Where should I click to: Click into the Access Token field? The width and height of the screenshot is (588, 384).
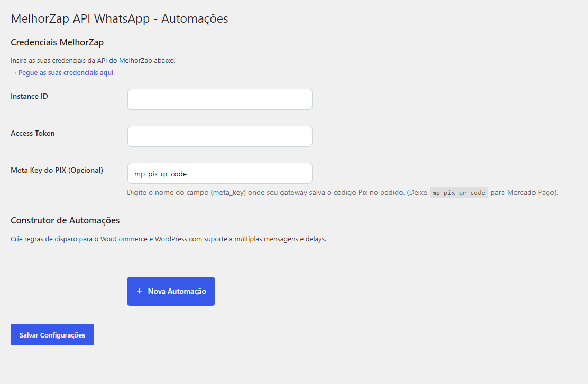[220, 136]
